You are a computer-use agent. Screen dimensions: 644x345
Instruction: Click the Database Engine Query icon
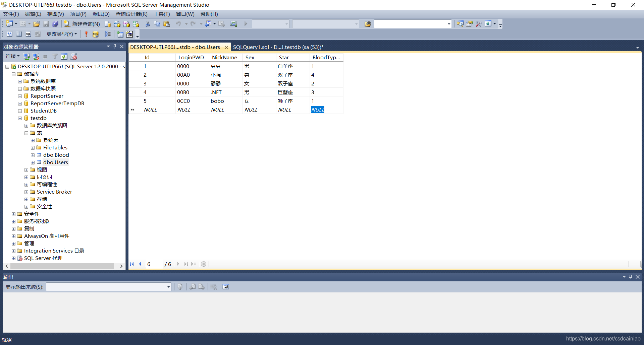coord(107,24)
